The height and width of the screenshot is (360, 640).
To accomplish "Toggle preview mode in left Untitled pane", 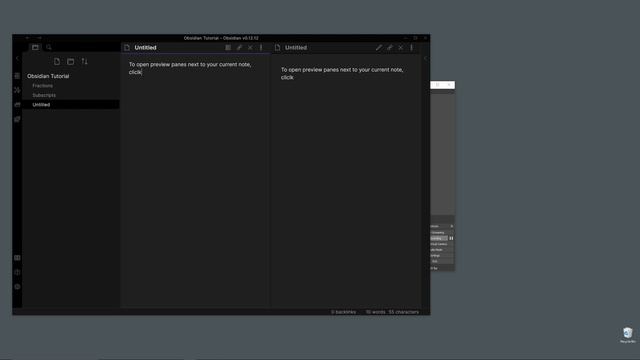I will point(228,47).
